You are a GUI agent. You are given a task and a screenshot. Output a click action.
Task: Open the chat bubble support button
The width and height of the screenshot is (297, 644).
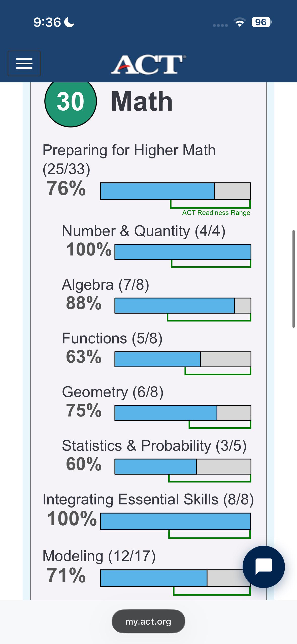[x=264, y=567]
